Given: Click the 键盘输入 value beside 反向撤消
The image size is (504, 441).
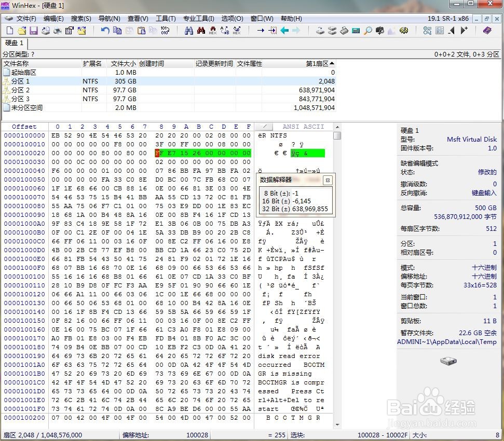Looking at the screenshot, I should [484, 193].
